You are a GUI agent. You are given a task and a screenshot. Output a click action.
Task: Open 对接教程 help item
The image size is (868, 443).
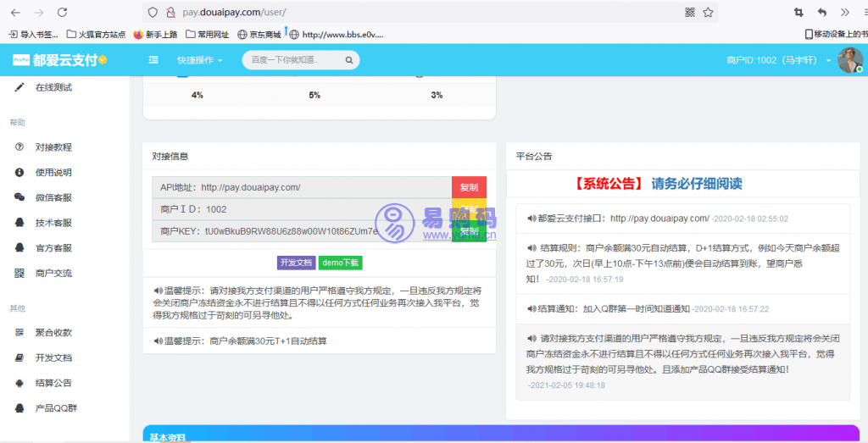click(x=53, y=147)
